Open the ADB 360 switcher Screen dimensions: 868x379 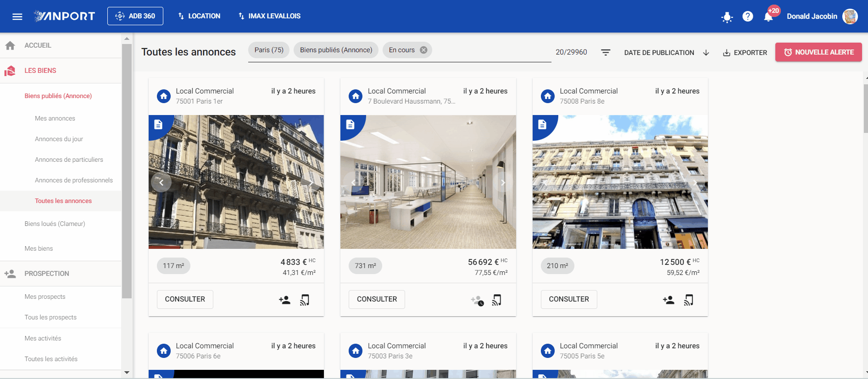point(135,16)
